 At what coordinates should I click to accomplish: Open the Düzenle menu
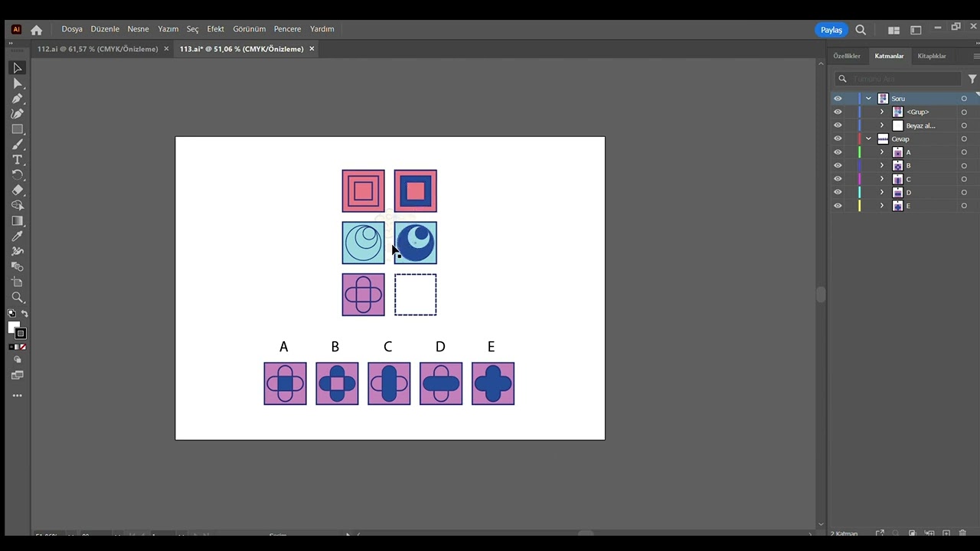(105, 29)
